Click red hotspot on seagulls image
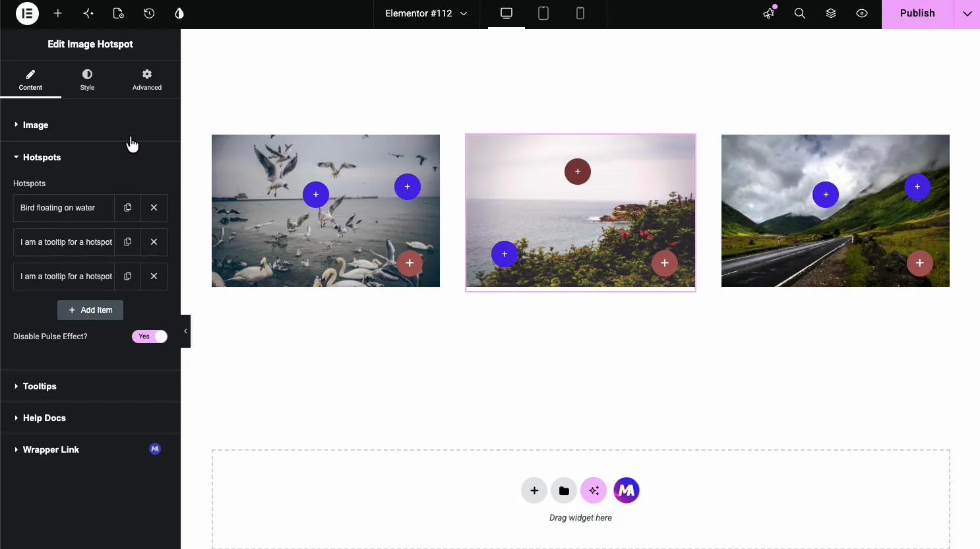Screen dimensions: 980x549 (x=410, y=263)
